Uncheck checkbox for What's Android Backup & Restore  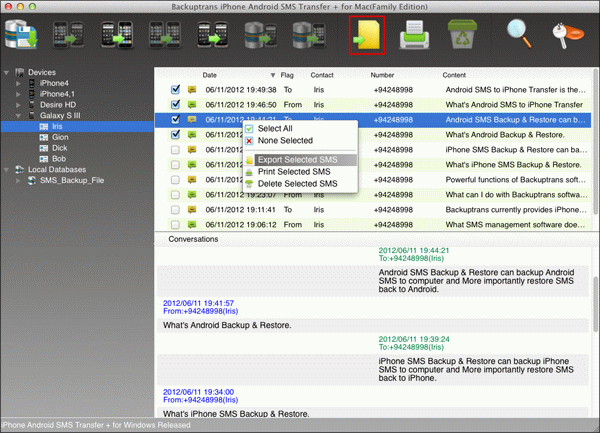click(x=175, y=134)
